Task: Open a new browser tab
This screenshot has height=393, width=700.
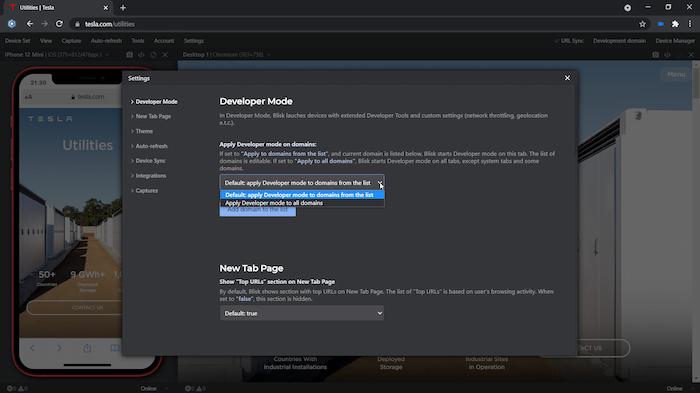Action: click(123, 8)
